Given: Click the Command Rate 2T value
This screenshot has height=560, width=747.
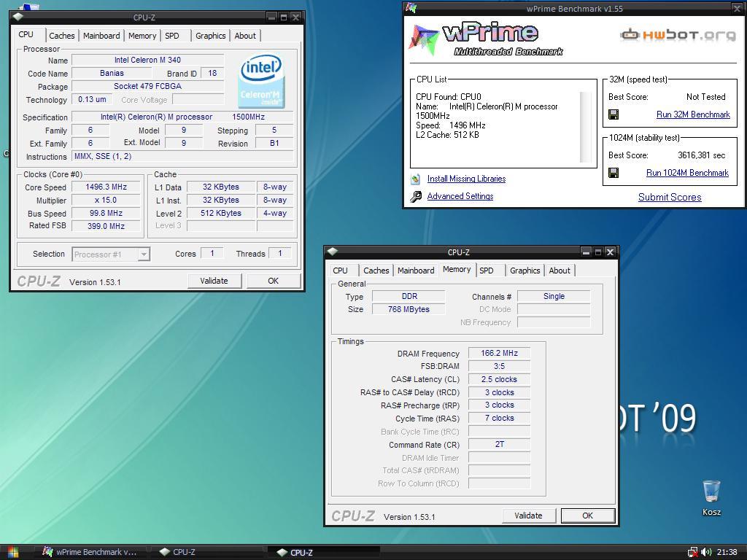Looking at the screenshot, I should (x=499, y=444).
